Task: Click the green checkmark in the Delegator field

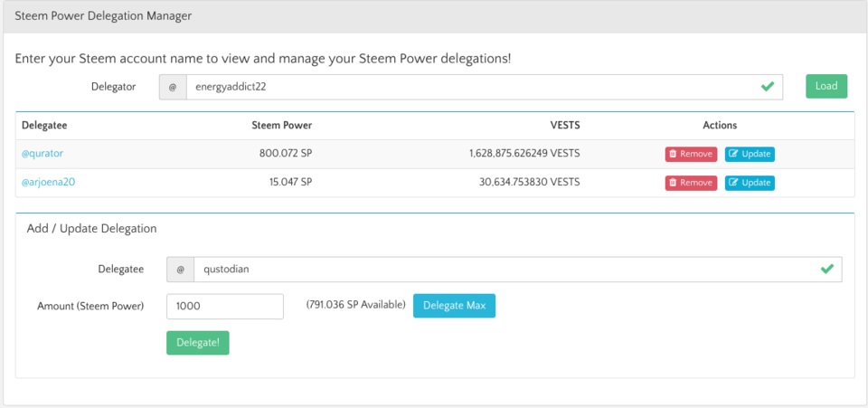Action: point(768,87)
